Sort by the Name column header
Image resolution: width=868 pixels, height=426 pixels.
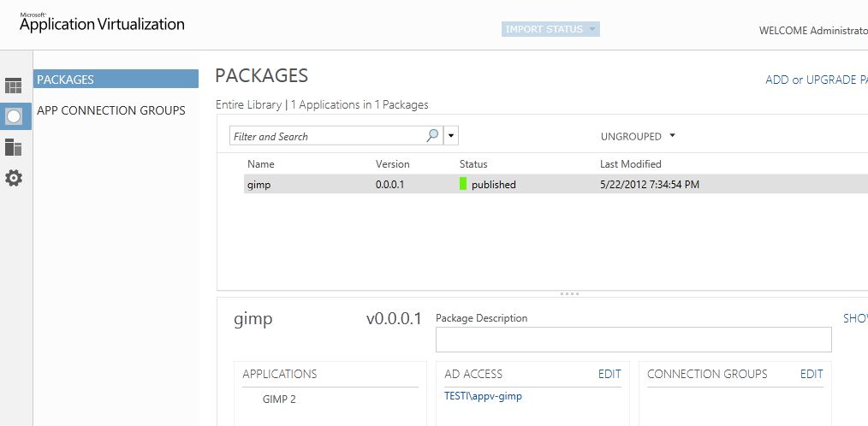pos(261,163)
